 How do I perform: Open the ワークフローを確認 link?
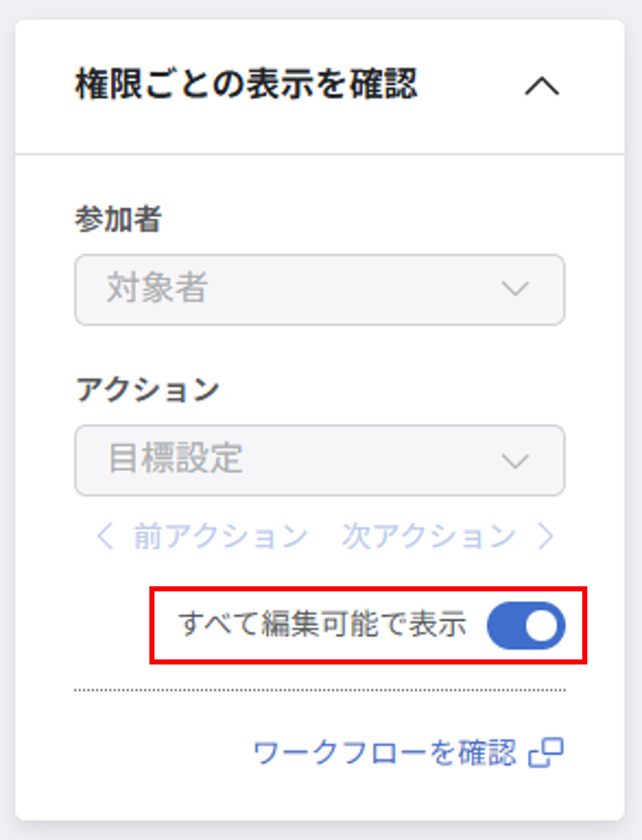(385, 753)
